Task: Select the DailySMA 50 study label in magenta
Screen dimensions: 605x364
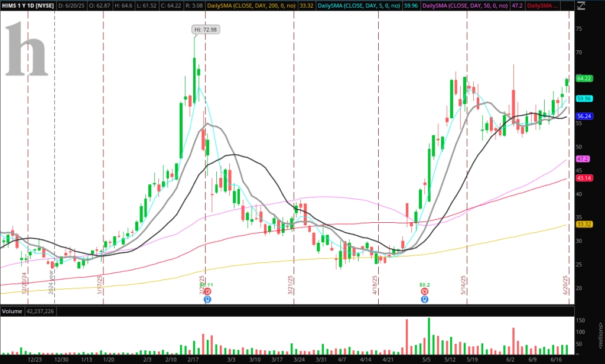Action: [x=465, y=6]
